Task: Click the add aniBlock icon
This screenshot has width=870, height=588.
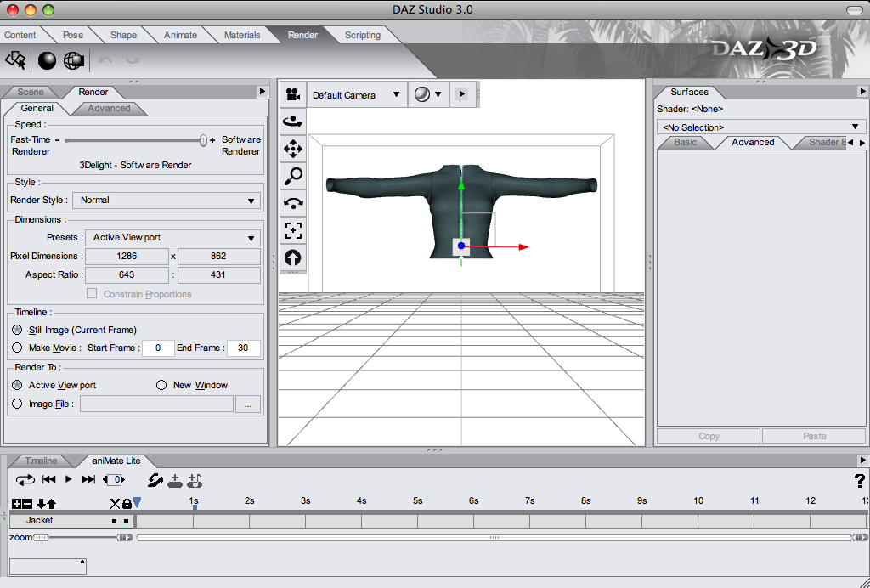Action: (x=175, y=480)
